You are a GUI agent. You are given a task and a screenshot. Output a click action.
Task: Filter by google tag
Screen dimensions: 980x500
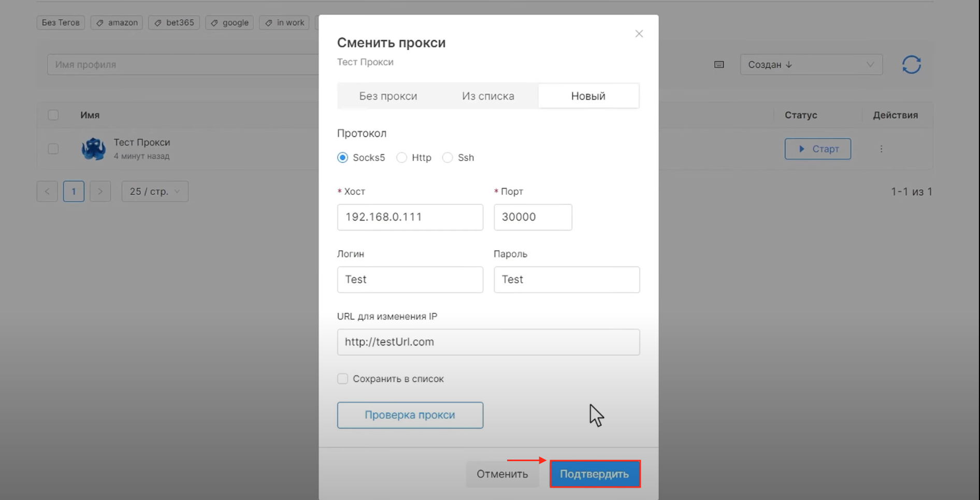point(229,23)
